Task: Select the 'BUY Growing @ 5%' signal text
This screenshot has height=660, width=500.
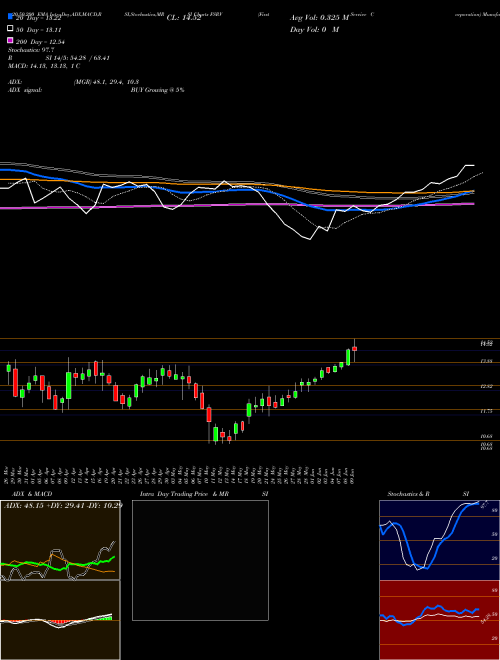Action: coord(157,90)
